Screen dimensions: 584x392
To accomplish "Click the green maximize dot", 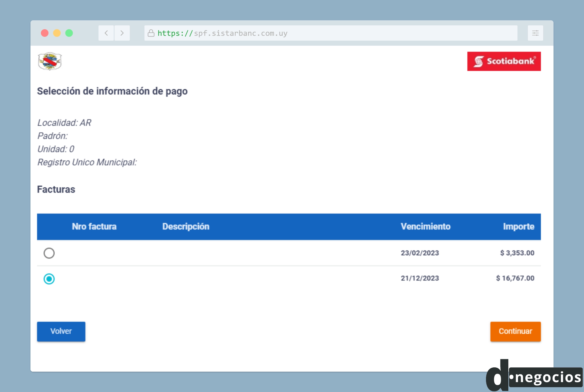I will (69, 33).
